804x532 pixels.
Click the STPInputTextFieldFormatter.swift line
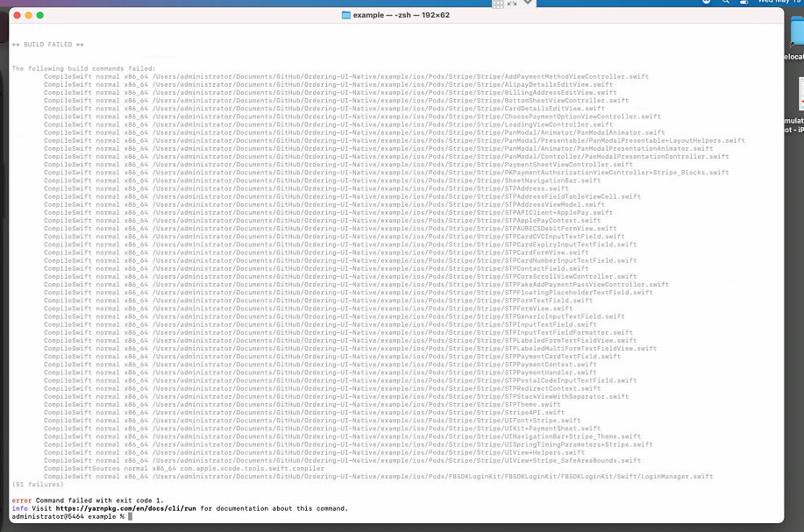point(338,332)
